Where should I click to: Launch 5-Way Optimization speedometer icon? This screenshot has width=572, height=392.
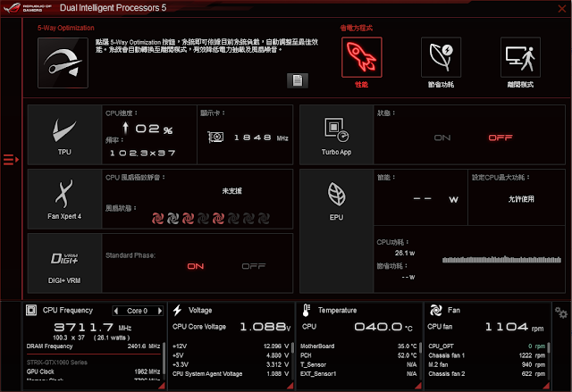pyautogui.click(x=63, y=63)
